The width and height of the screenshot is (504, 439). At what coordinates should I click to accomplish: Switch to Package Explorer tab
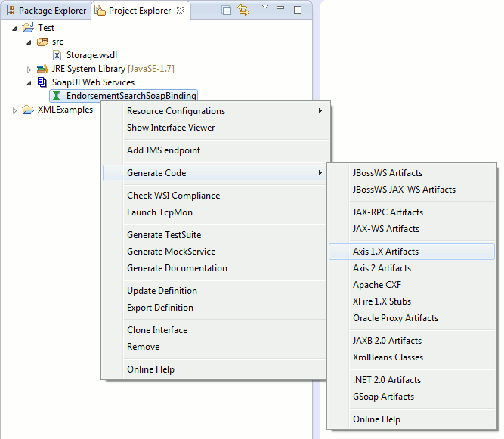coord(46,11)
